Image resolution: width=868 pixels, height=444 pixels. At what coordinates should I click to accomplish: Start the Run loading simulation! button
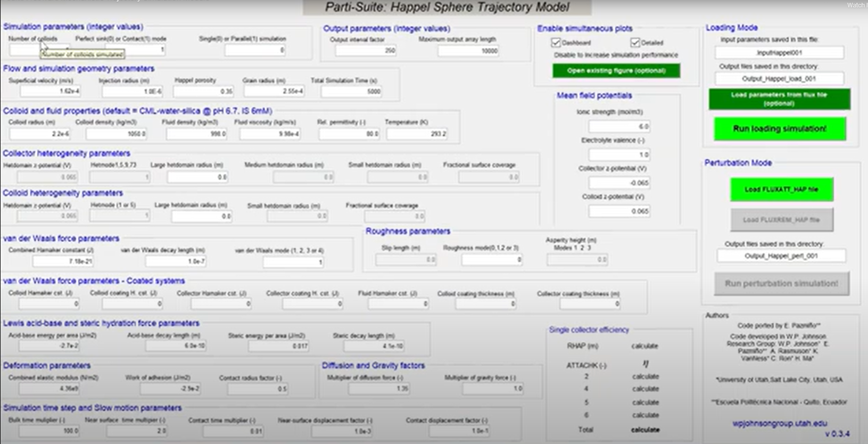click(780, 129)
